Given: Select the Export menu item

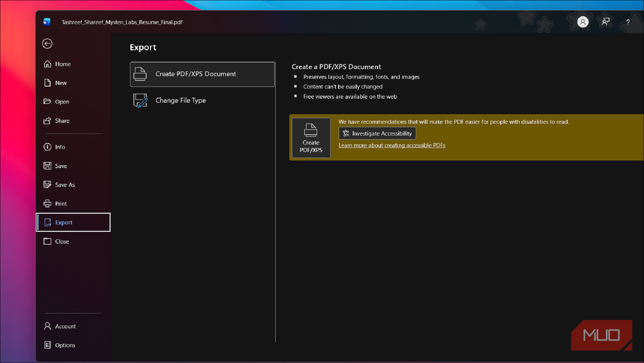Looking at the screenshot, I should [73, 222].
